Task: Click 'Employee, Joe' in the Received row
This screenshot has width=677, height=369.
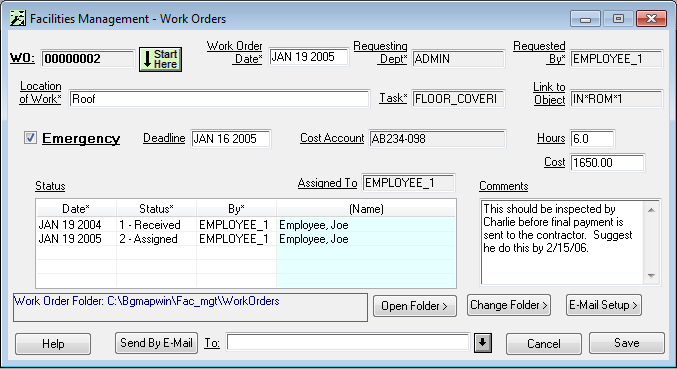Action: click(366, 225)
